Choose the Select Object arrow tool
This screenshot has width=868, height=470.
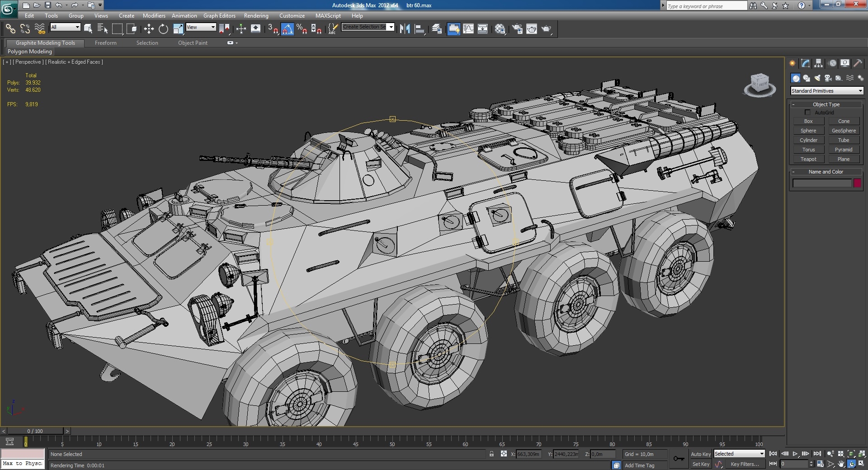tap(88, 29)
